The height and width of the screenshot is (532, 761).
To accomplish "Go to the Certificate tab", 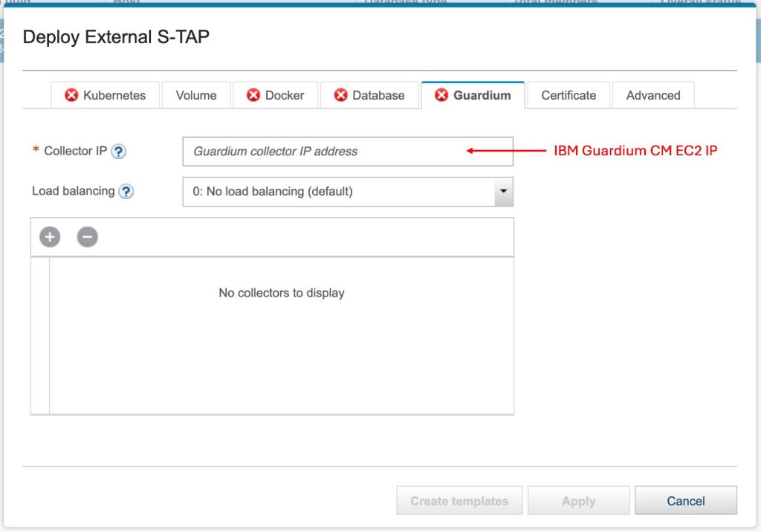I will pos(569,95).
